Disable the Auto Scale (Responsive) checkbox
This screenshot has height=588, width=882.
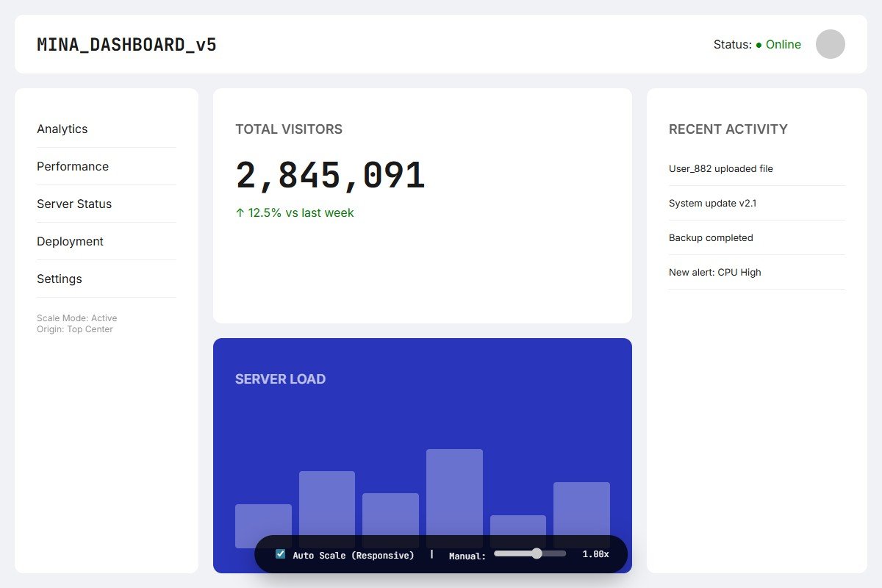pyautogui.click(x=280, y=554)
